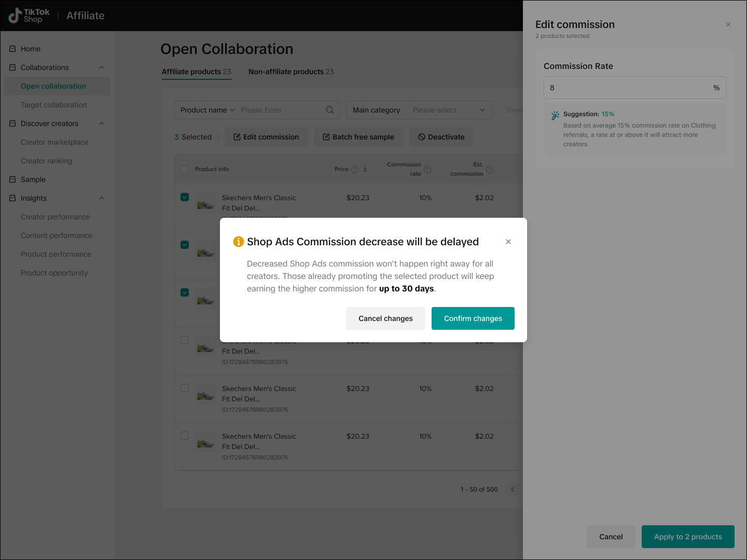Image resolution: width=747 pixels, height=560 pixels.
Task: Click the Commission Rate input field
Action: tap(628, 88)
